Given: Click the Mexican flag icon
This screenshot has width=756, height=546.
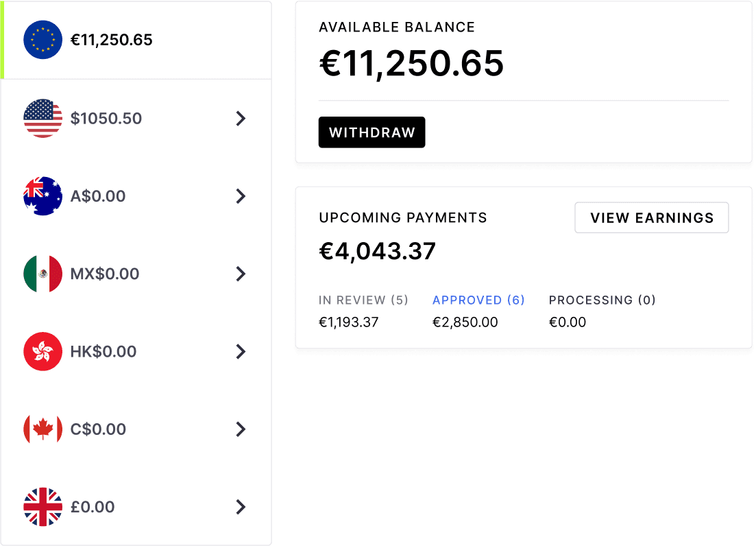Looking at the screenshot, I should tap(43, 274).
